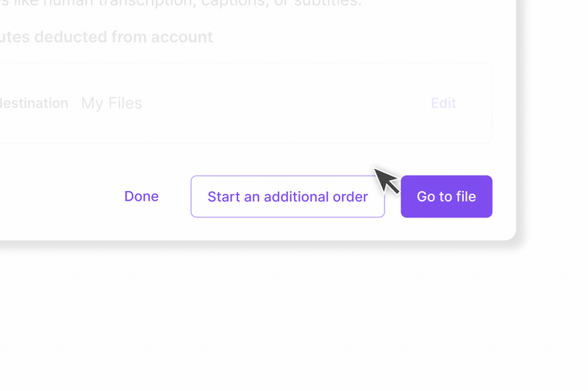Click the destination row box
Screen dimensions: 588x391
coord(279,125)
